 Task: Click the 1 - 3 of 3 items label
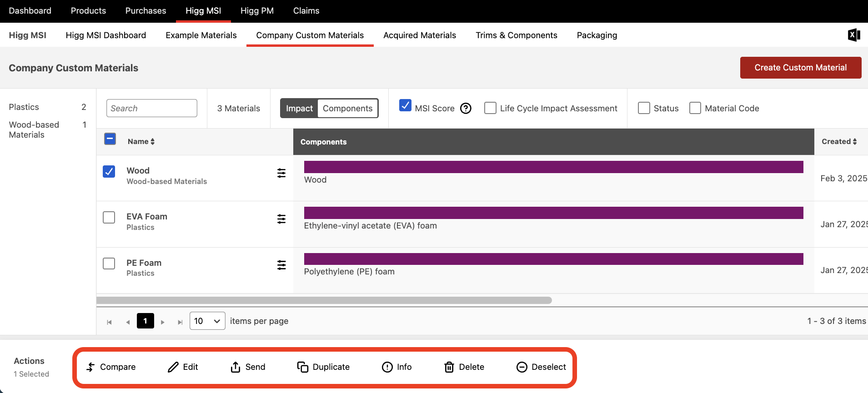pyautogui.click(x=837, y=321)
